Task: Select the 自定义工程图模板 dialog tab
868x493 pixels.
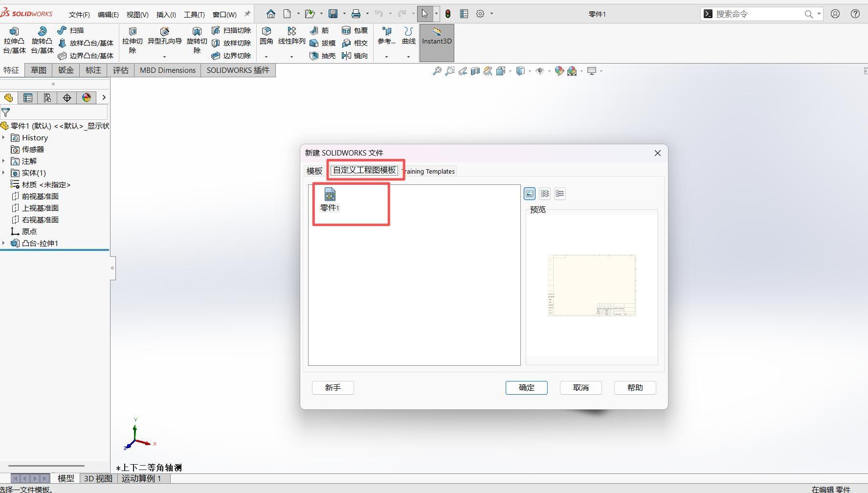Action: (x=364, y=170)
